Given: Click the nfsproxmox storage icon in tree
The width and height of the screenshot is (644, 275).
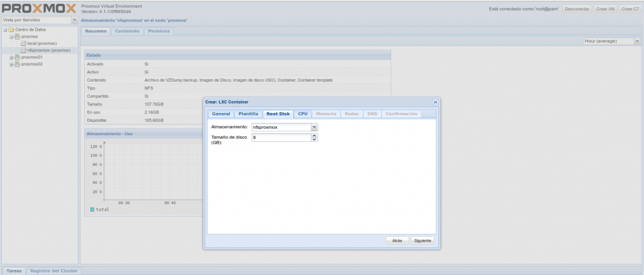Looking at the screenshot, I should (x=23, y=50).
